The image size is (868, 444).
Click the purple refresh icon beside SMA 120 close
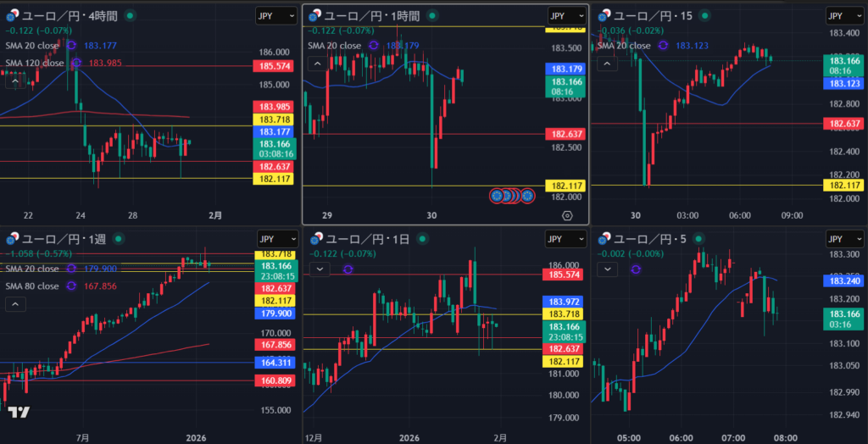76,63
